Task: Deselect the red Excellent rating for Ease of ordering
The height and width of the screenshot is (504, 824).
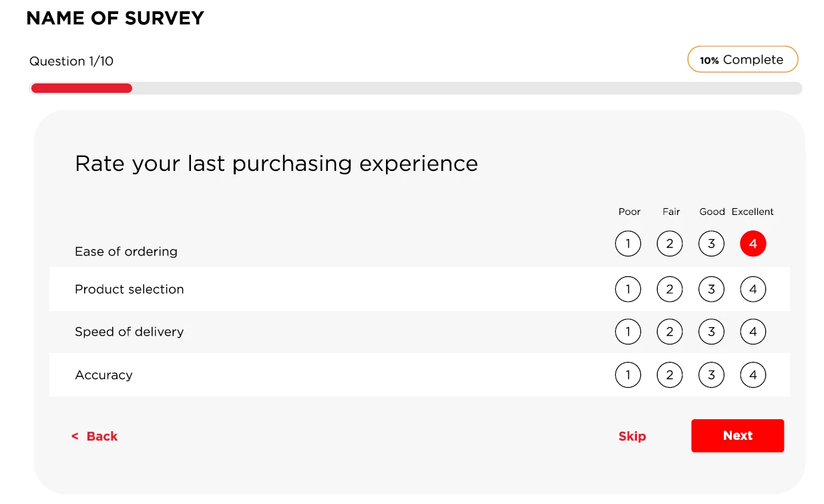Action: click(753, 244)
